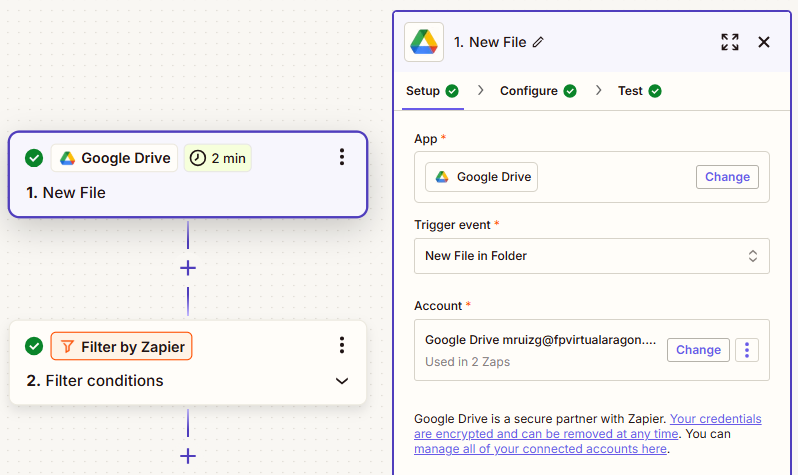Screen dimensions: 798x475
Task: Open Google Drive step three-dot menu
Action: [x=342, y=157]
